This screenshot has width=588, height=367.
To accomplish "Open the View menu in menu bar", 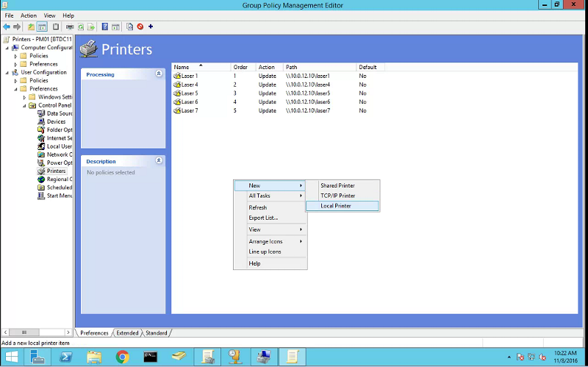I will point(49,15).
